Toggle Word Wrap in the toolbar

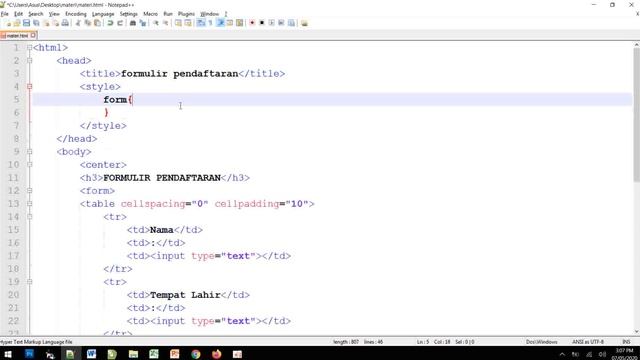[x=201, y=23]
